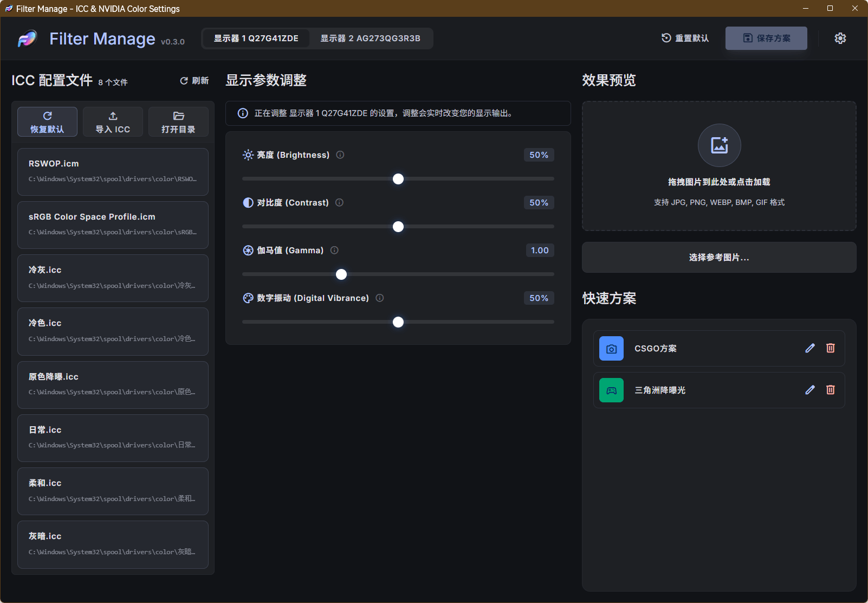Click the info icon in the notice banner
The height and width of the screenshot is (603, 868).
pyautogui.click(x=243, y=113)
